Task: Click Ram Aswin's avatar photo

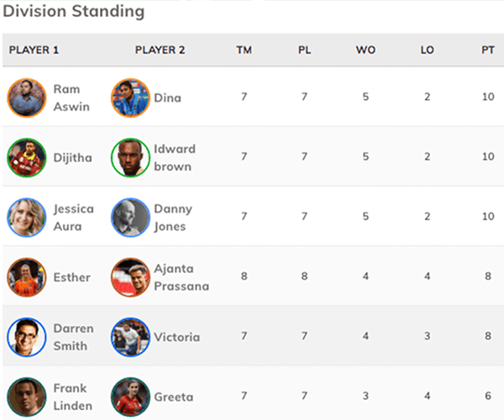Action: [26, 97]
